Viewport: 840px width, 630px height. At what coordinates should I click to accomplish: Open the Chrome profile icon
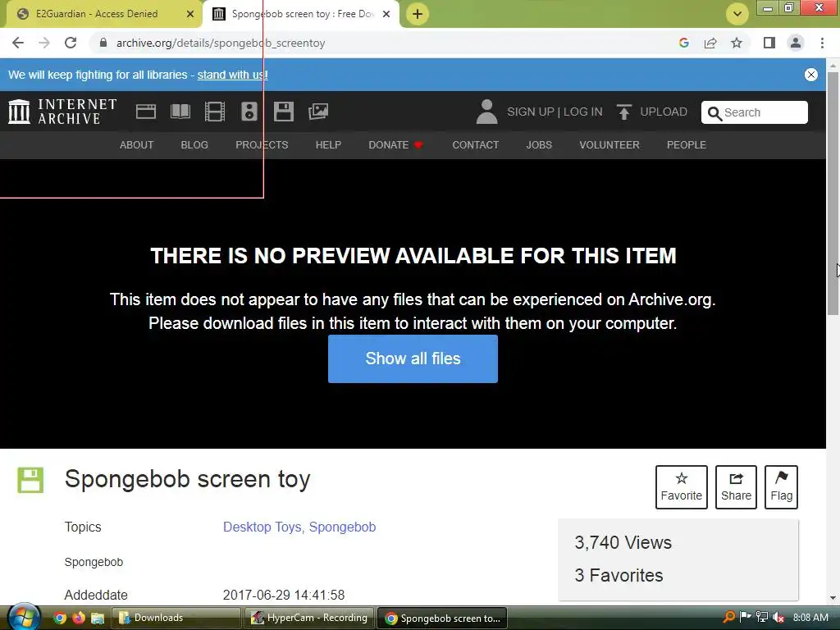click(796, 43)
